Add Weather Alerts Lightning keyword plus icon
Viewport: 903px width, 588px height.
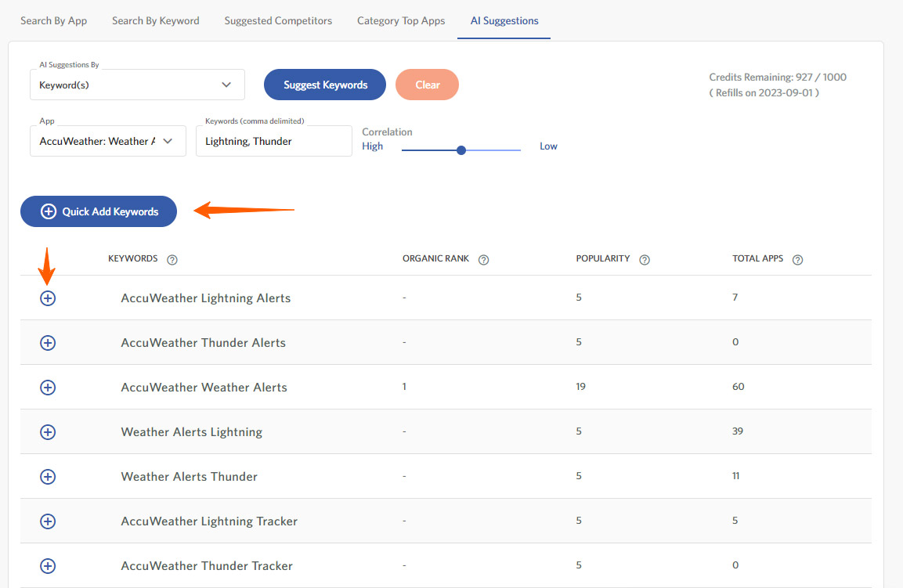click(x=48, y=432)
